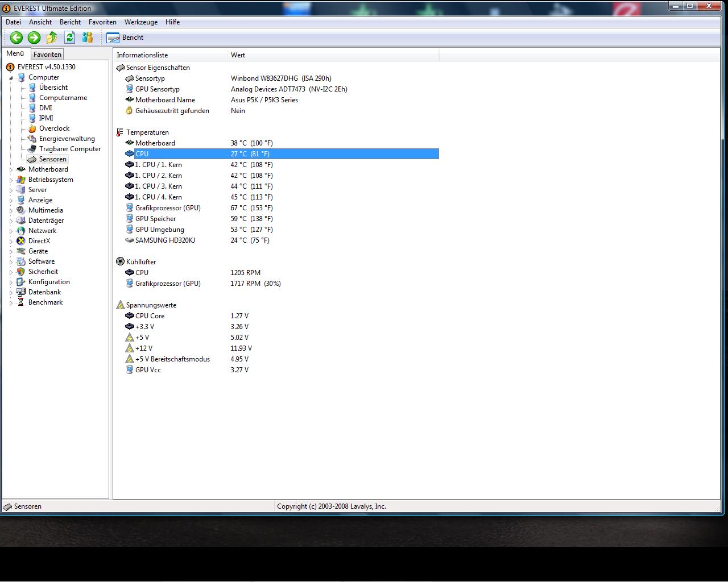The image size is (728, 582).
Task: Click the Sensoren icon in tree
Action: tap(32, 159)
